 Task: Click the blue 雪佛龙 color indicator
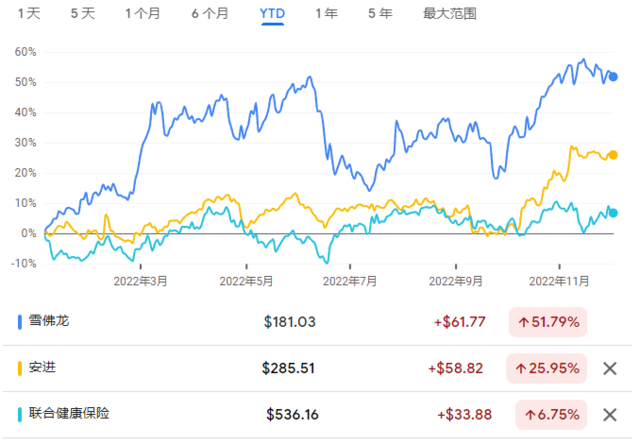[20, 322]
